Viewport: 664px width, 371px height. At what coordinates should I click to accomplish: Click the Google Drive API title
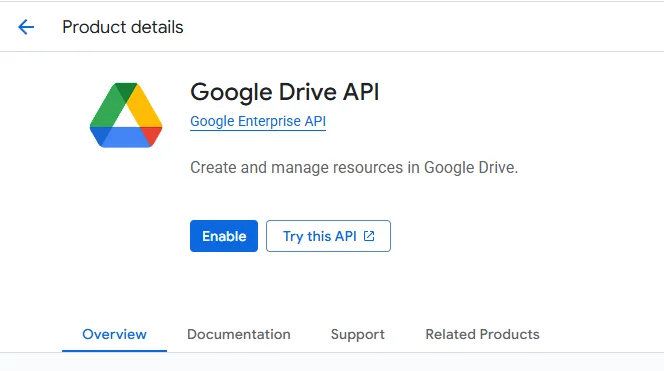[x=285, y=92]
